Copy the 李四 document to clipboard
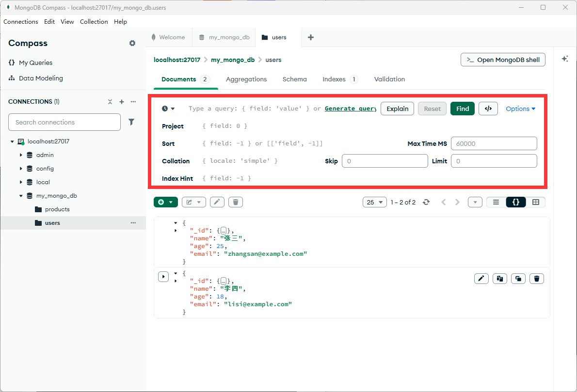Screen dimensions: 577x392 pos(500,279)
